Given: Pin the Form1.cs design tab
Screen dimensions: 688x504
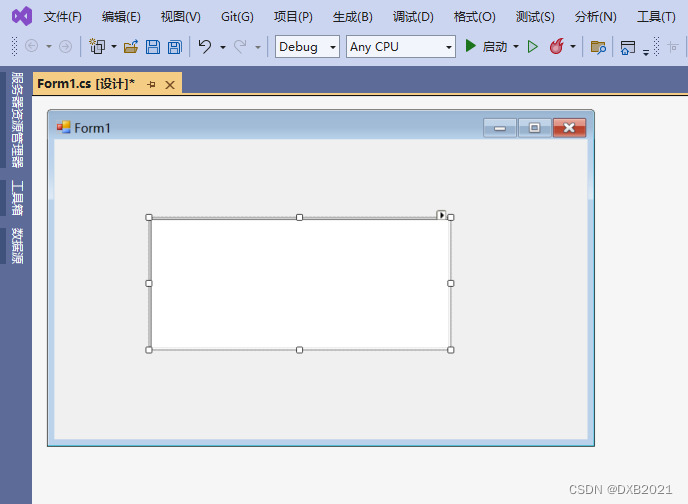Looking at the screenshot, I should (151, 84).
